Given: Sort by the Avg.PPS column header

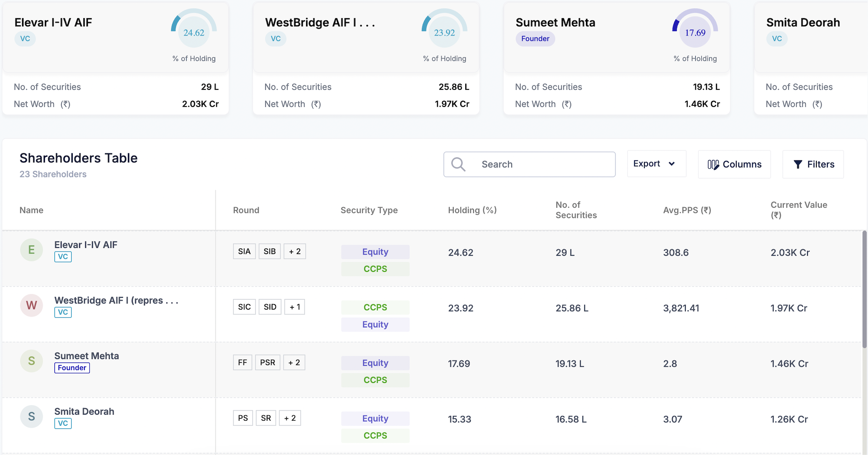Looking at the screenshot, I should 687,210.
